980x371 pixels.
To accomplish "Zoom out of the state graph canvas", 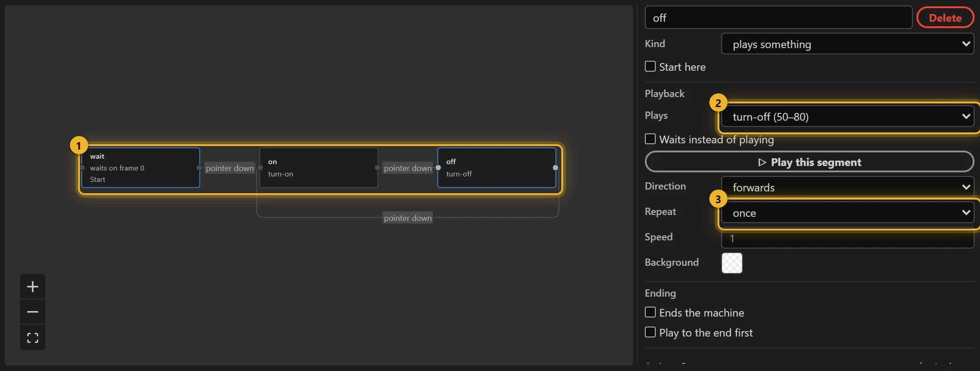I will [x=33, y=312].
